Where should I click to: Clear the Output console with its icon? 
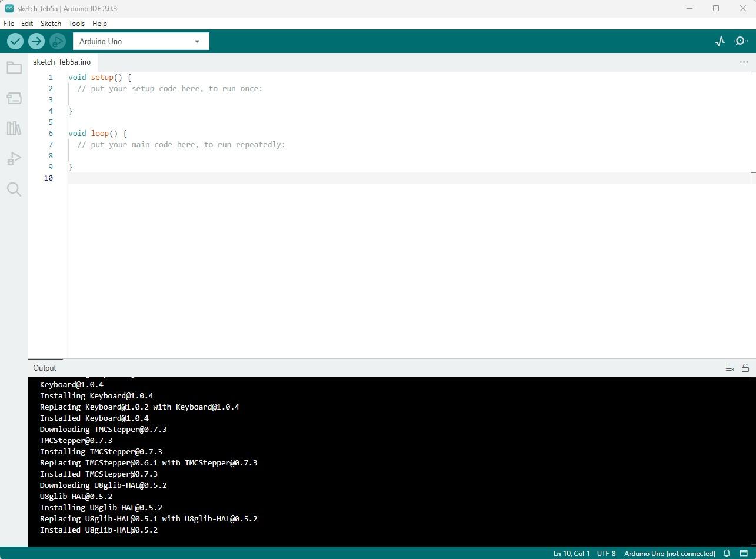click(x=730, y=368)
